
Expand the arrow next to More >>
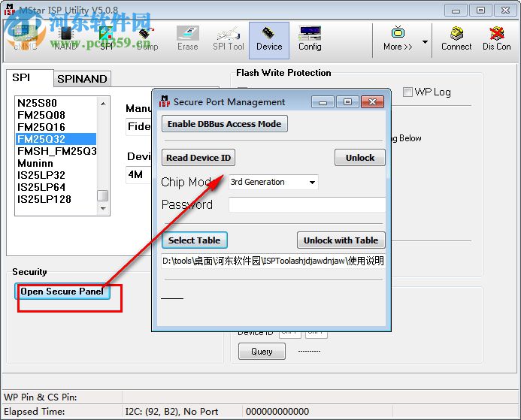click(x=425, y=42)
